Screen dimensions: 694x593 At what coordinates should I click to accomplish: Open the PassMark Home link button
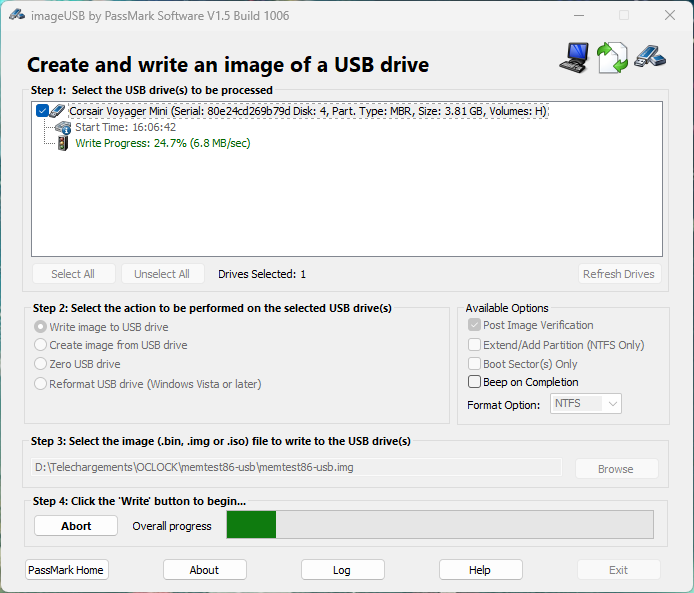click(66, 570)
